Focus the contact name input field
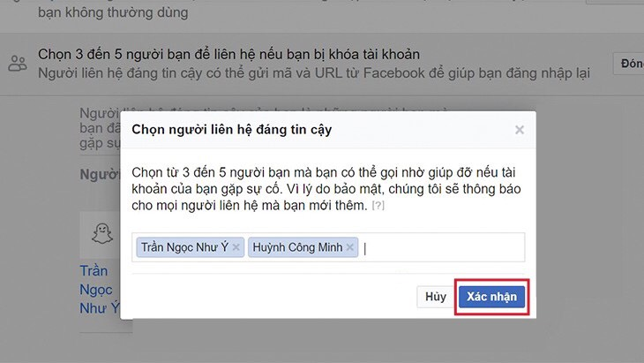This screenshot has width=644, height=363. [x=441, y=248]
